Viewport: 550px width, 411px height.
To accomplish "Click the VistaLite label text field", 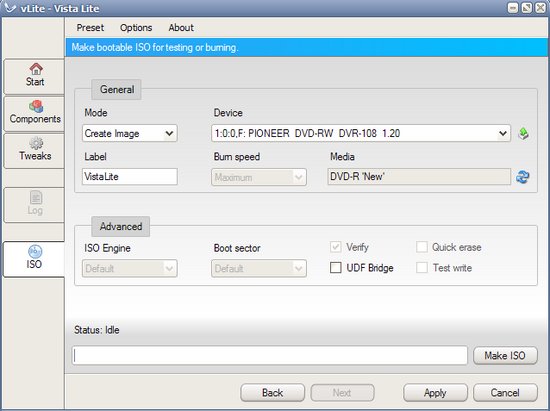I will tap(130, 177).
